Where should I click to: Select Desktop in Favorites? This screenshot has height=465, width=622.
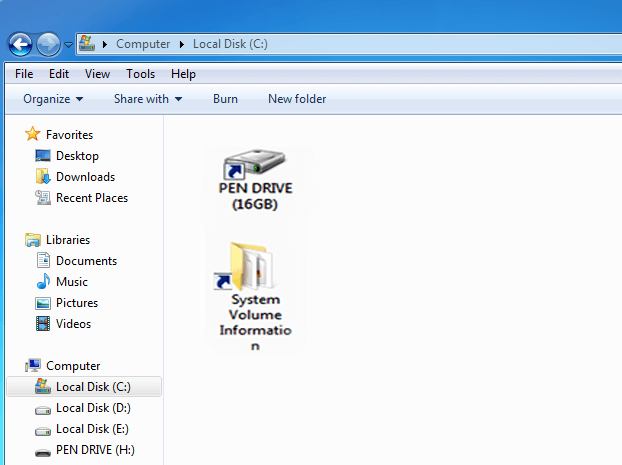click(x=76, y=156)
